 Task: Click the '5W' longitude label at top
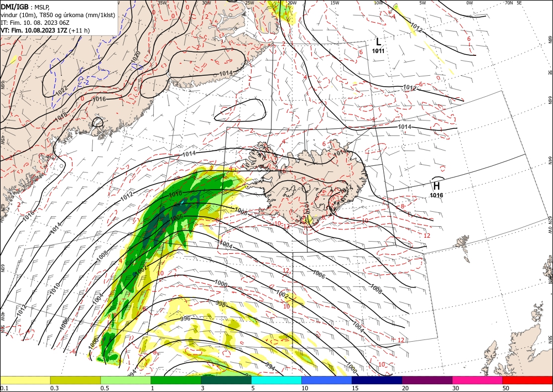(422, 2)
